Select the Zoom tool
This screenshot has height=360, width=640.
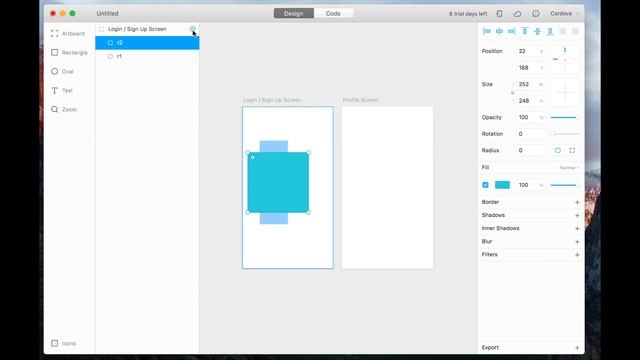coord(64,109)
